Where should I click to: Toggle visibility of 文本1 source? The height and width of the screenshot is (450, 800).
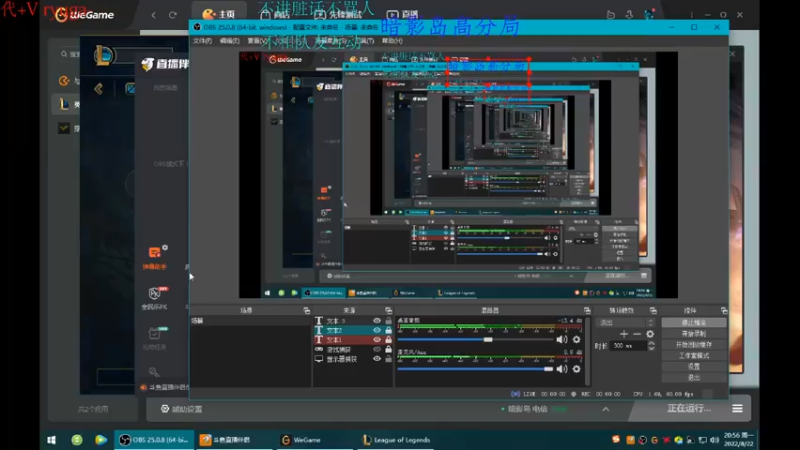click(x=377, y=340)
